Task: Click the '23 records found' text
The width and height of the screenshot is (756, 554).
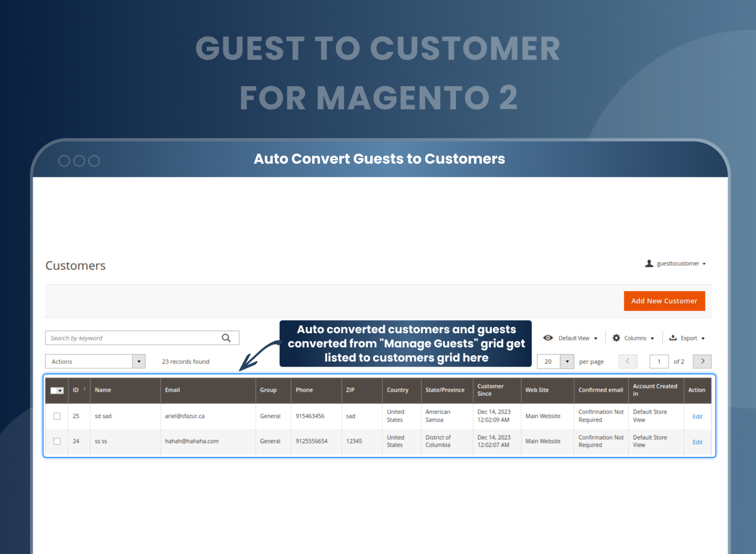Action: tap(186, 362)
